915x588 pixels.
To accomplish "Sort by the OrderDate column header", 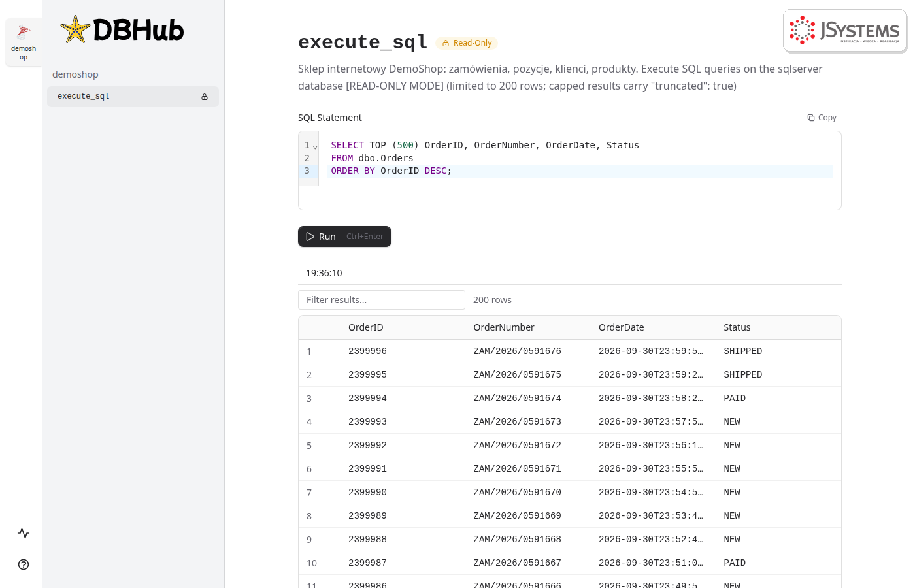I will click(x=622, y=327).
